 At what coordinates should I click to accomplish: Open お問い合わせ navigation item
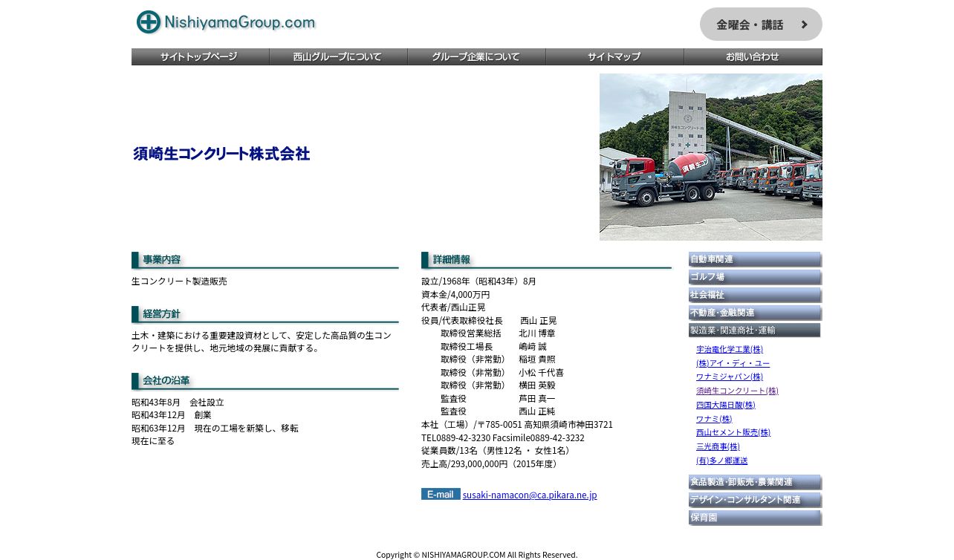pyautogui.click(x=753, y=57)
